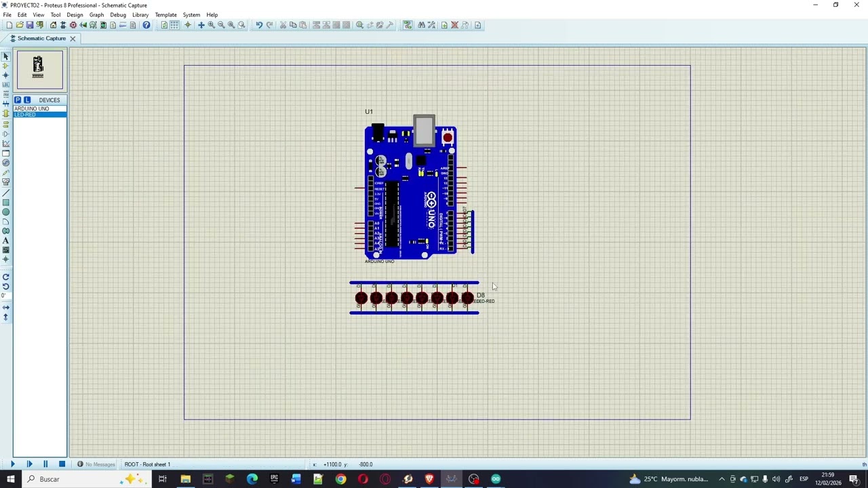Open the Design menu
Image resolution: width=868 pixels, height=488 pixels.
point(75,15)
